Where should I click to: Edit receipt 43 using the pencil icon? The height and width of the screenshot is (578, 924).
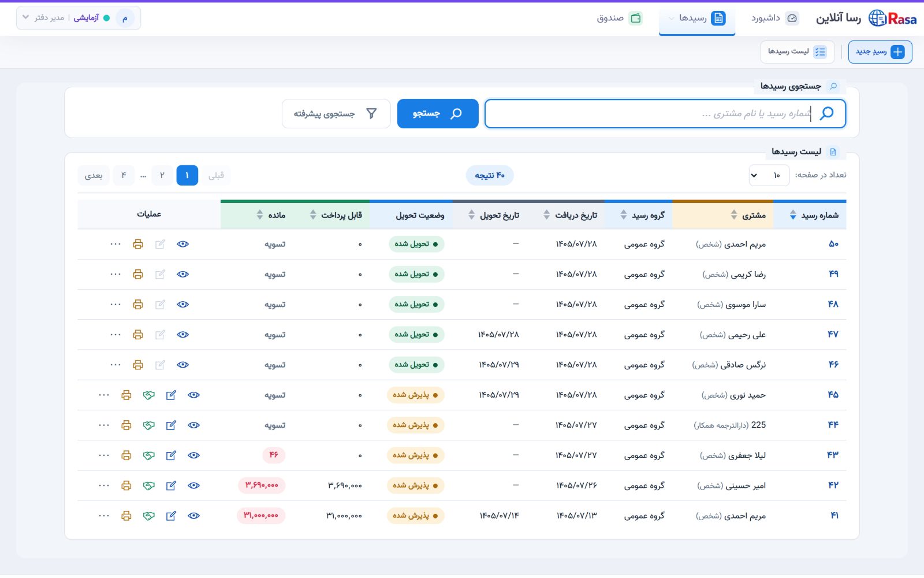point(171,455)
